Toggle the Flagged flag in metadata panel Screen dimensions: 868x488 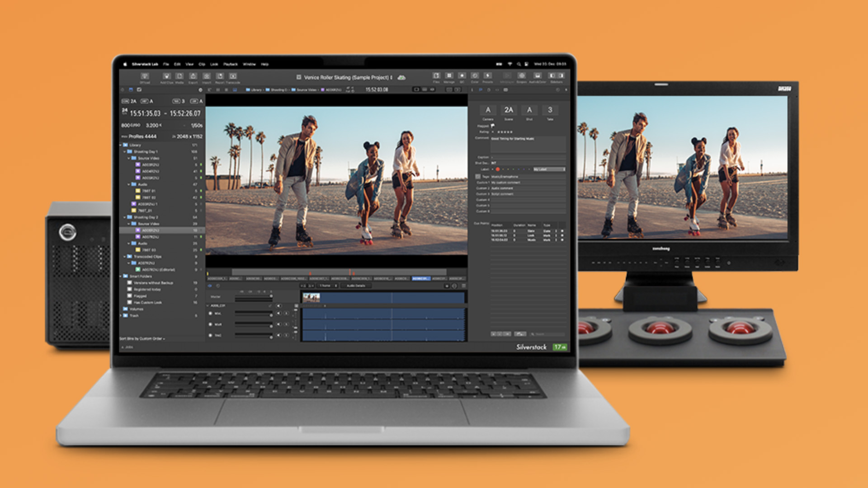(x=493, y=126)
